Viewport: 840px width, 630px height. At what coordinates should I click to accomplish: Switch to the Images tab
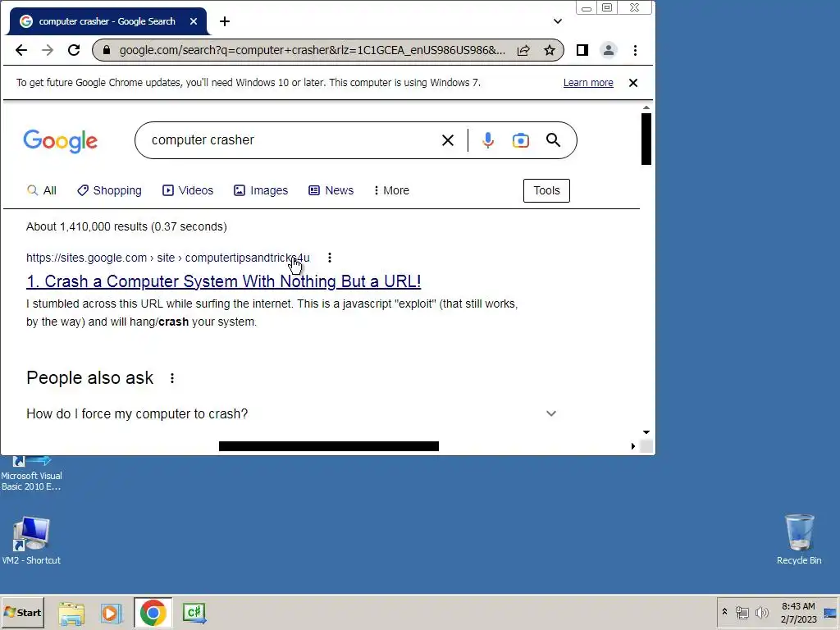(x=261, y=190)
